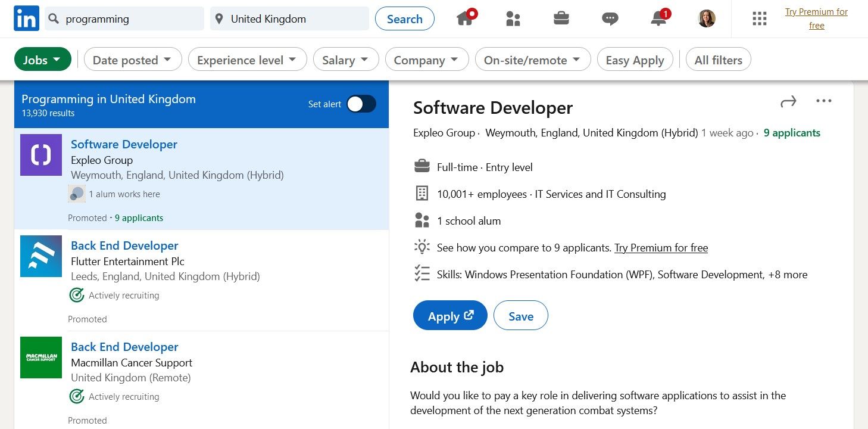The image size is (868, 429).
Task: Click the Apply button
Action: (x=449, y=315)
